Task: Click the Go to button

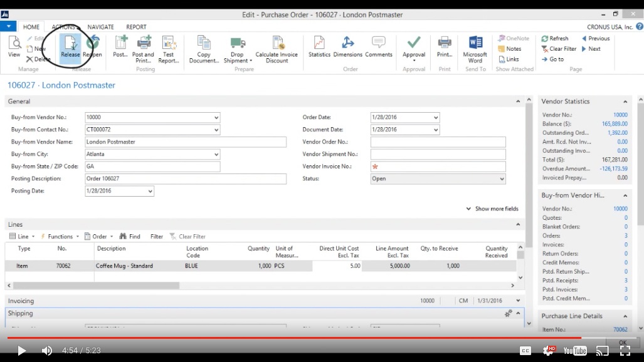Action: [x=553, y=59]
